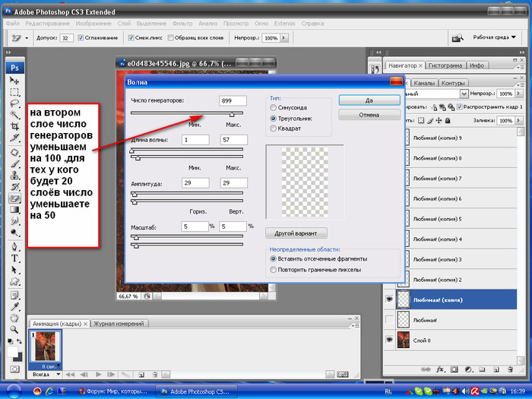Select the Custom Shape tool
This screenshot has width=532, height=399.
point(14,281)
